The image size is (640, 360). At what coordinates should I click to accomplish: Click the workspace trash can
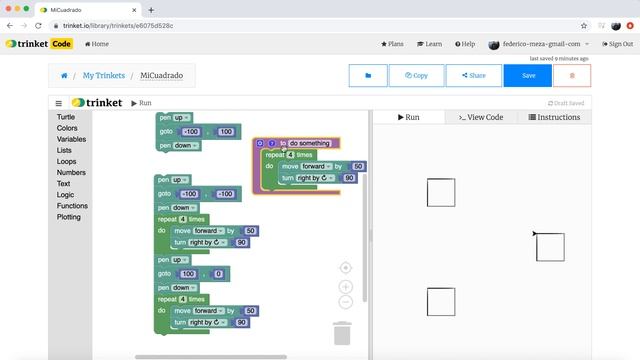[342, 333]
